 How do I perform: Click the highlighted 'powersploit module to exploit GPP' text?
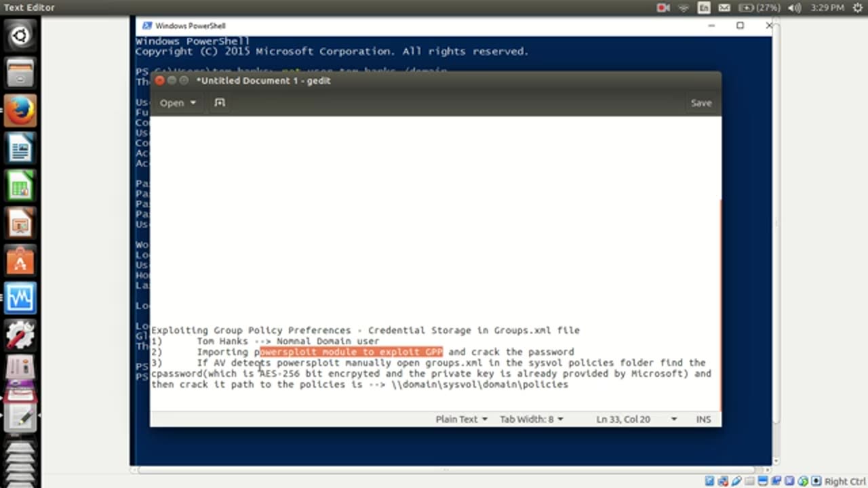pyautogui.click(x=351, y=352)
